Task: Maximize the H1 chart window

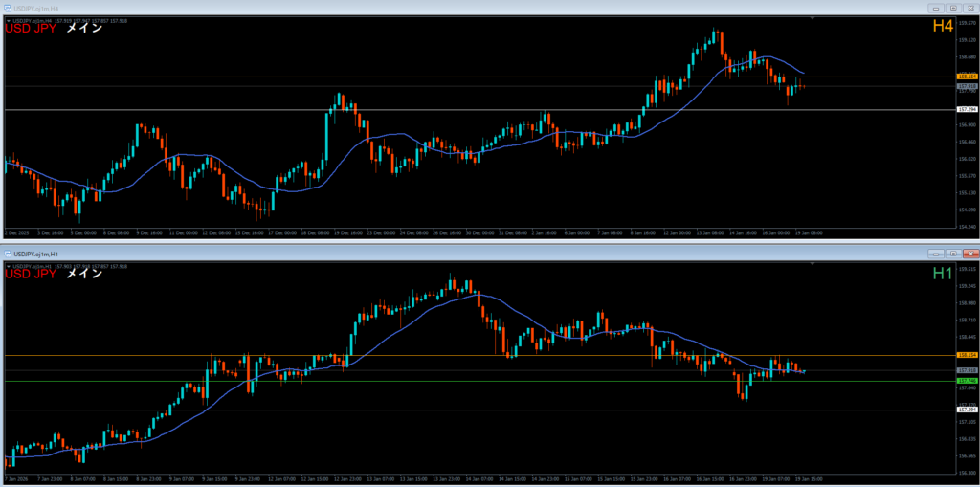Action: [953, 253]
